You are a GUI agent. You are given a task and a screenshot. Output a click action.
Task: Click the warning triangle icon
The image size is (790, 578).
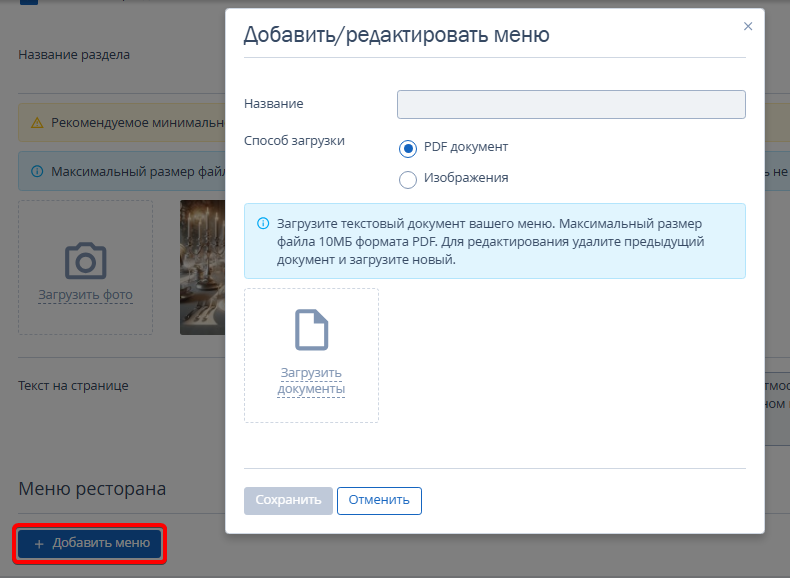click(37, 123)
